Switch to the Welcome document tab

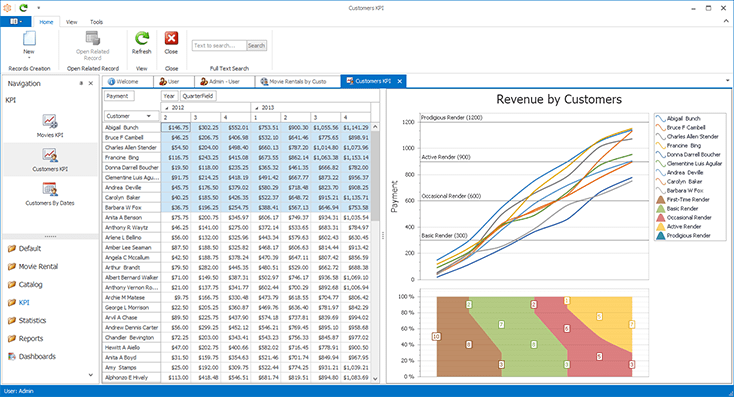pyautogui.click(x=127, y=81)
